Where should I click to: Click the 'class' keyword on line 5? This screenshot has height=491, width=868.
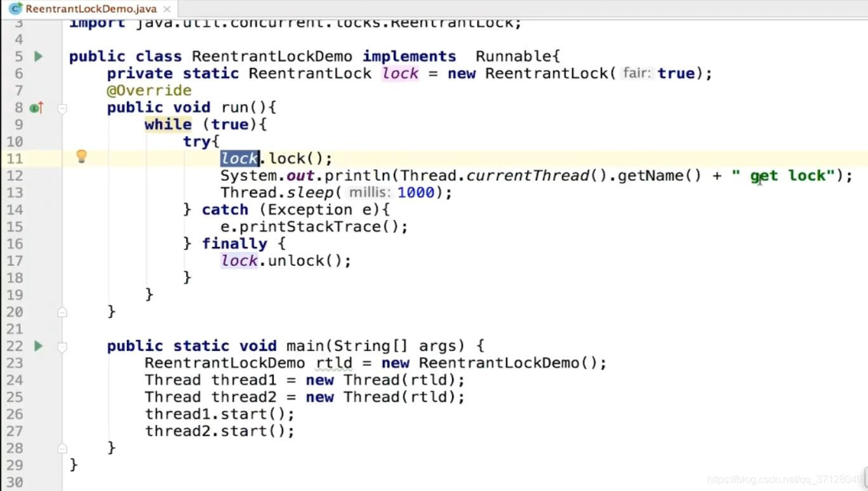(159, 56)
